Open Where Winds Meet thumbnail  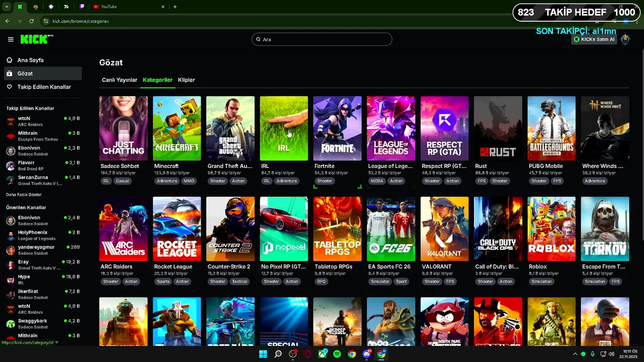click(605, 128)
